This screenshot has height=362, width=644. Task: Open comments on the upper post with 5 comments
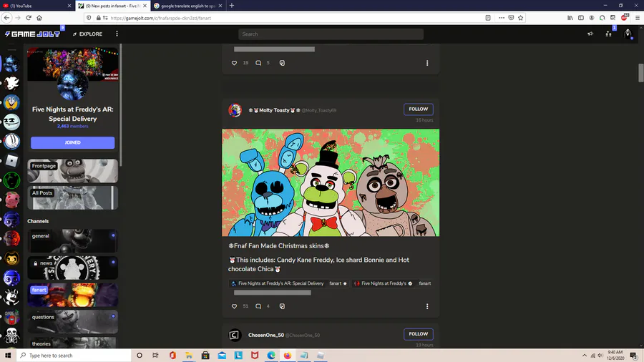point(258,63)
